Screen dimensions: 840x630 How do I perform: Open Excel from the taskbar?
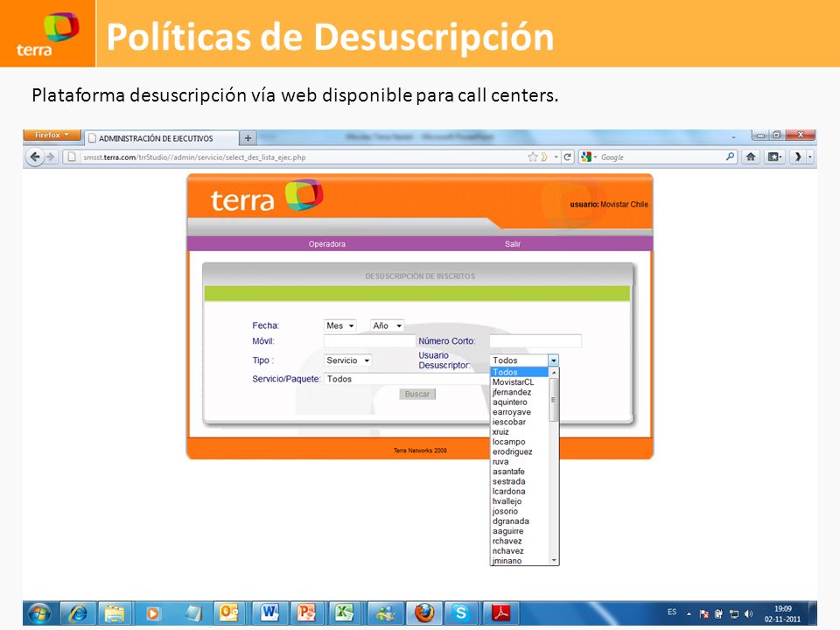[345, 613]
